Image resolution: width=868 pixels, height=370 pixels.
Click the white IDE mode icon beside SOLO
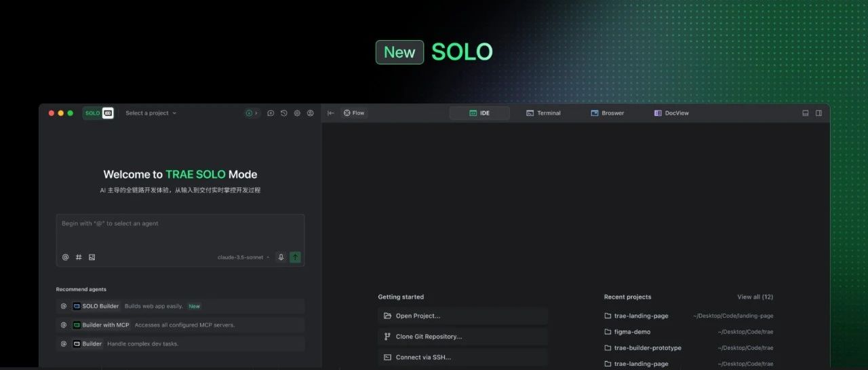tap(108, 113)
